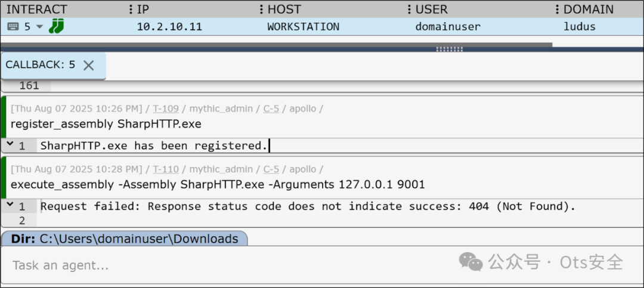Open the IP column options menu

point(262,10)
